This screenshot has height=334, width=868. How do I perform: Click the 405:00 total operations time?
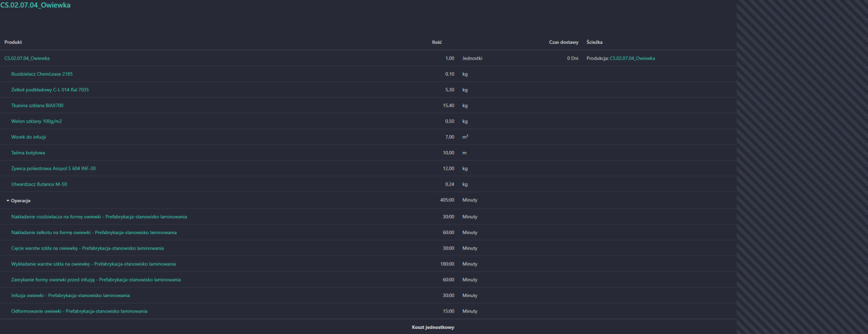click(447, 200)
